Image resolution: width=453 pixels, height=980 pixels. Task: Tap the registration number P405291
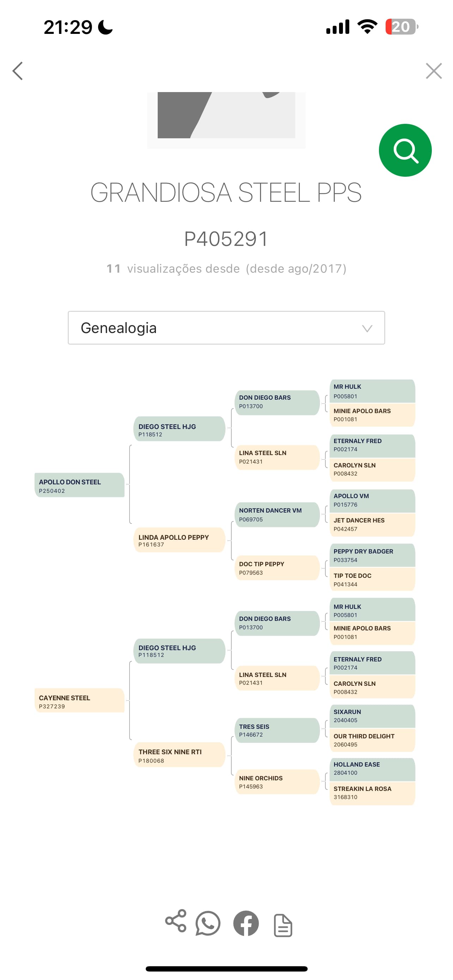tap(226, 239)
